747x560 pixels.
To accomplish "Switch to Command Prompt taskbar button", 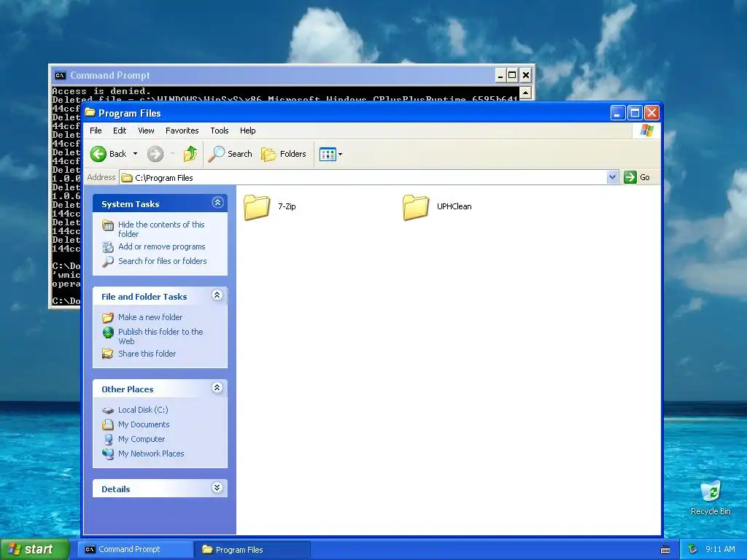I will [x=135, y=549].
